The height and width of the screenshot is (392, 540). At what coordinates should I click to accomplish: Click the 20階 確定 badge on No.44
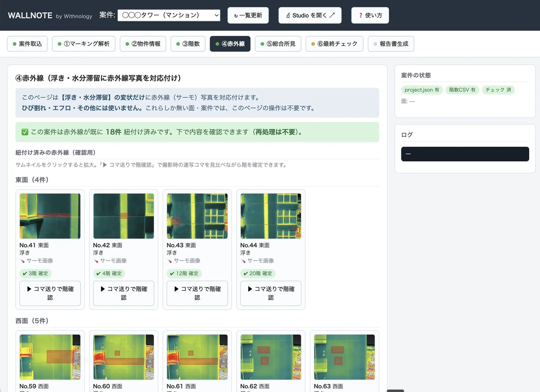258,273
